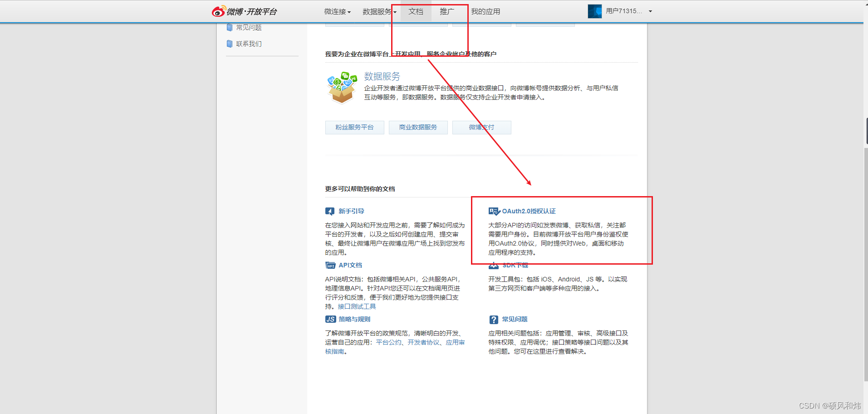Click the API文档 icon
The height and width of the screenshot is (414, 868).
[x=331, y=265]
